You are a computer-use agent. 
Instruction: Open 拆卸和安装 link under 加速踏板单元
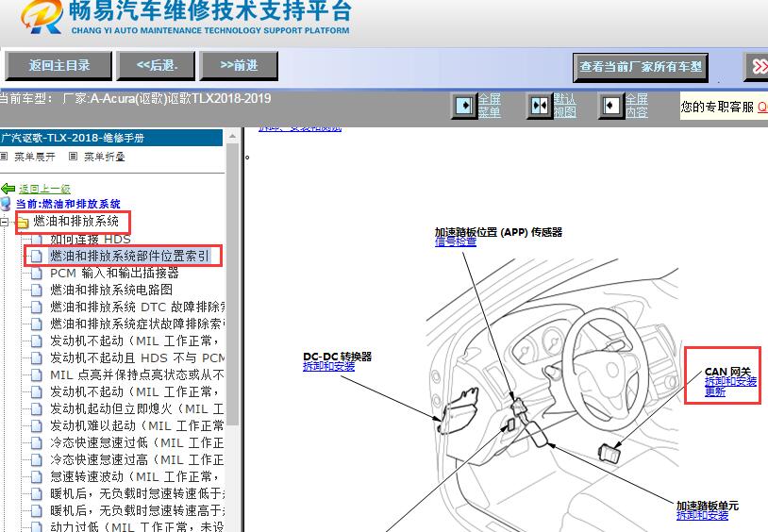tap(702, 515)
